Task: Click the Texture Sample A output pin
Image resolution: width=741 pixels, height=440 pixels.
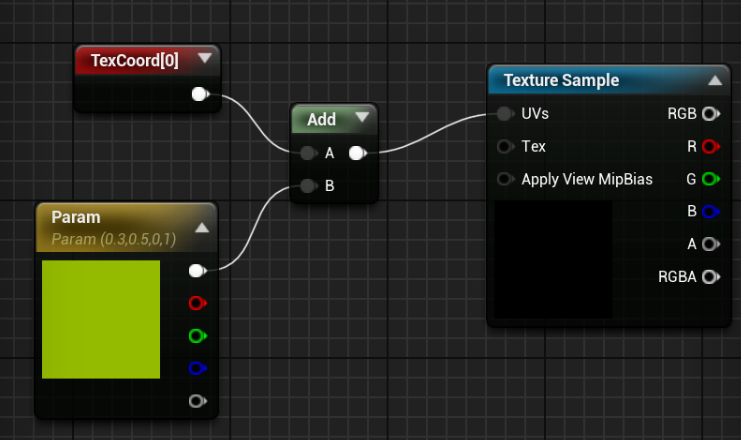Action: point(711,244)
